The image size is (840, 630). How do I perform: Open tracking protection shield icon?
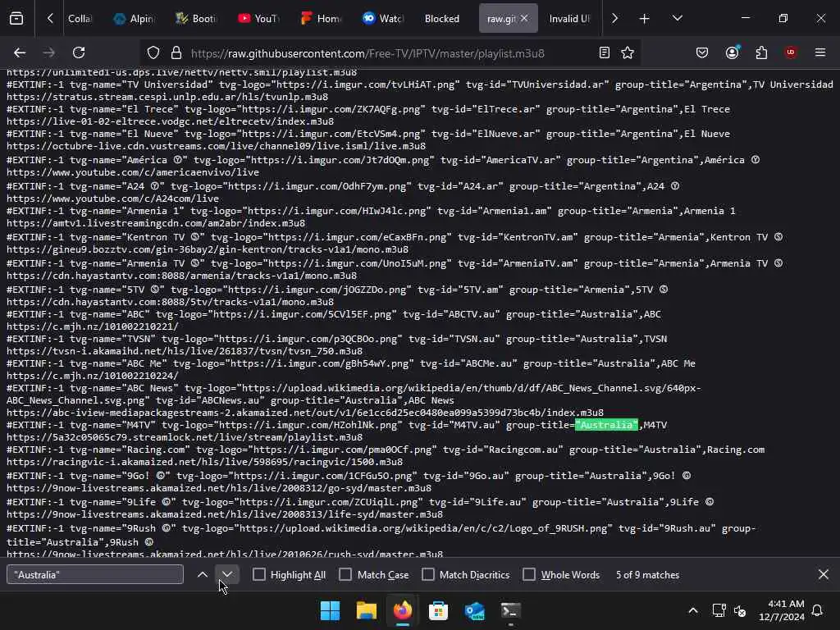[x=153, y=52]
